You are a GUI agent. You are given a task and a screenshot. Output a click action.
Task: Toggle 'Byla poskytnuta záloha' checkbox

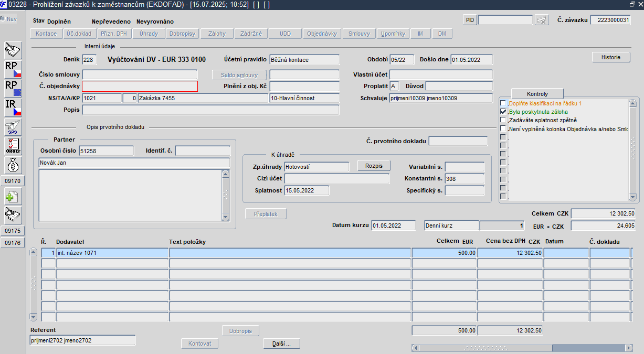(x=503, y=112)
